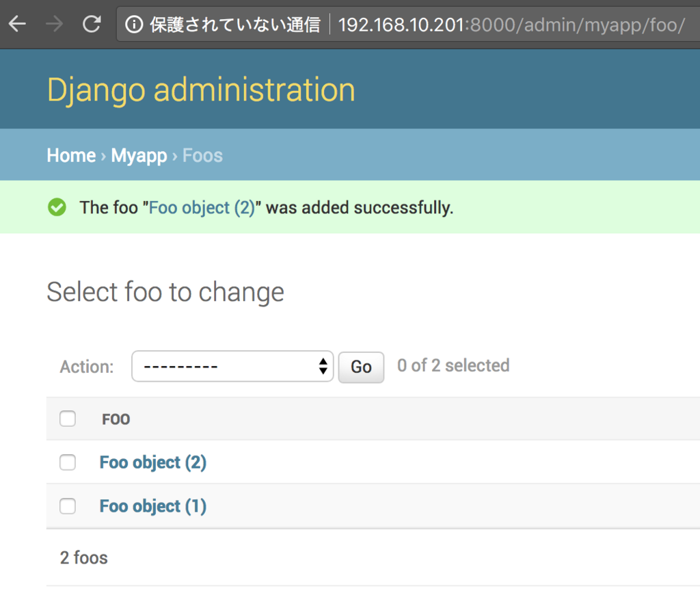Select the address bar URL text
Screen dimensions: 700x593
click(x=511, y=25)
